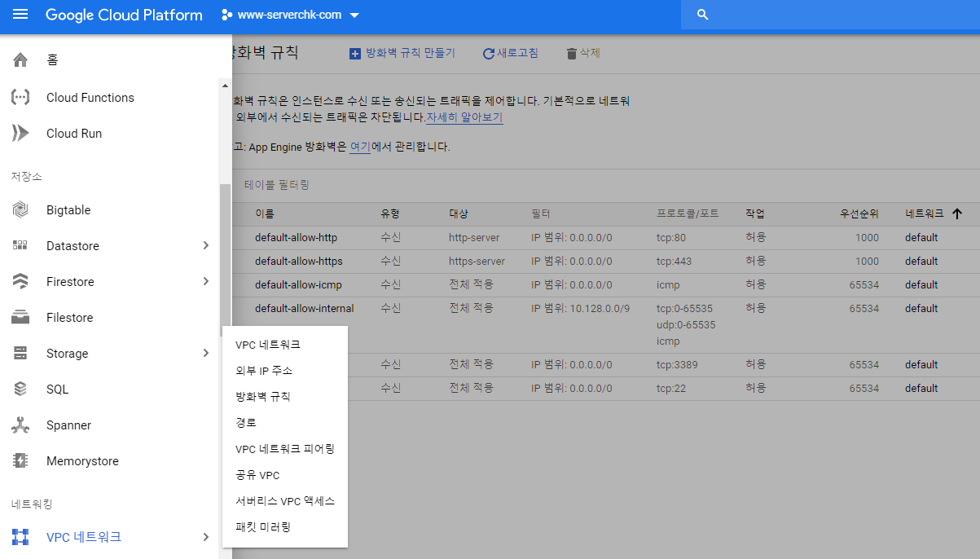Click the home icon in the sidebar
This screenshot has width=980, height=559.
20,60
